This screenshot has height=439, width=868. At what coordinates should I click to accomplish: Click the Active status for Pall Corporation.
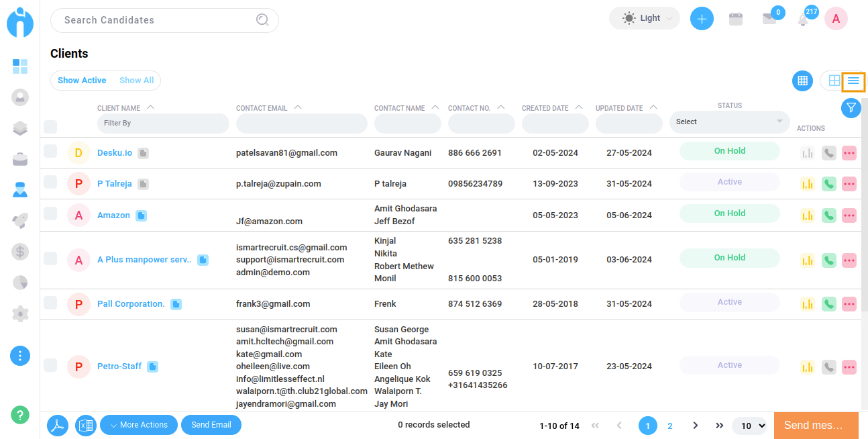730,302
